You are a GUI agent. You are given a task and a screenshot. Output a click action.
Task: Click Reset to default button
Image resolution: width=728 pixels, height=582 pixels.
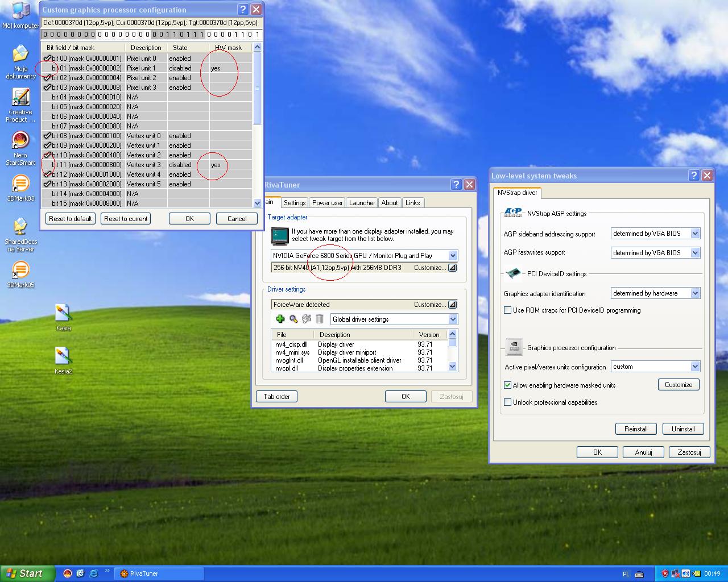pos(71,219)
